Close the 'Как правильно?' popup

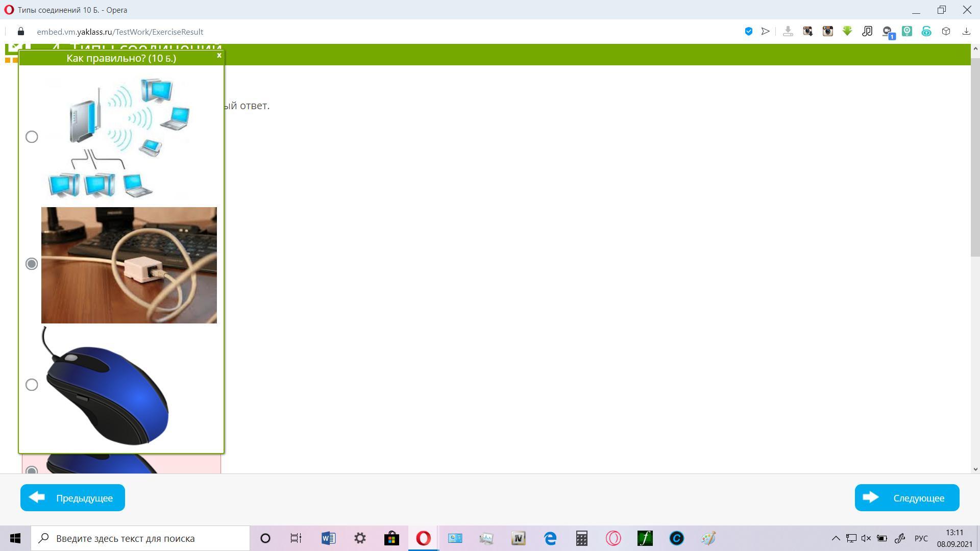coord(219,55)
